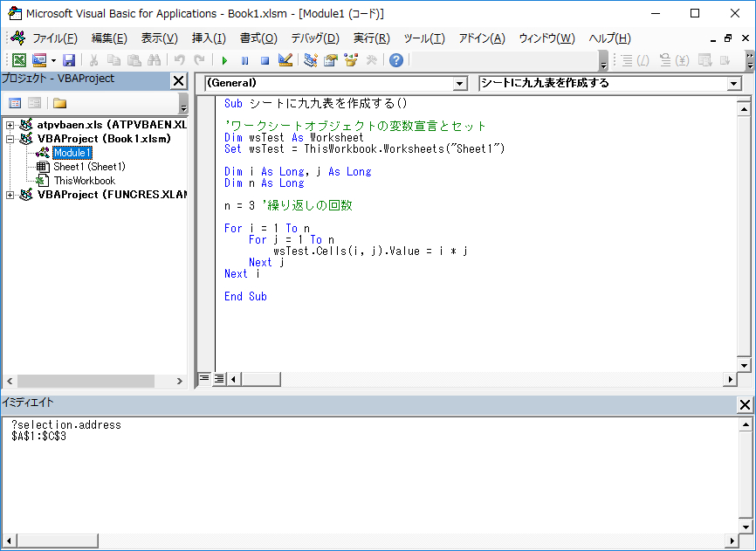This screenshot has width=756, height=551.
Task: Switch to Microsoft Excel via the leftmost toolbar icon
Action: pyautogui.click(x=19, y=60)
